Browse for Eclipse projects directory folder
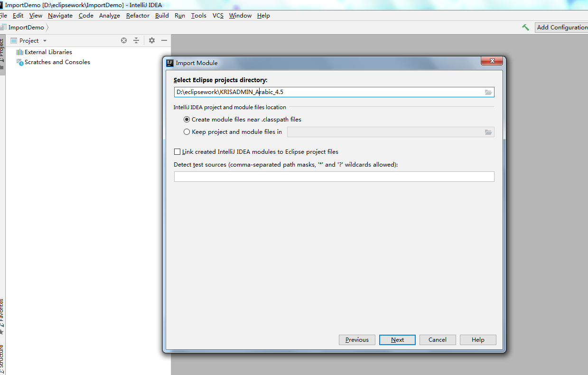Screen dimensions: 588x375 488,92
